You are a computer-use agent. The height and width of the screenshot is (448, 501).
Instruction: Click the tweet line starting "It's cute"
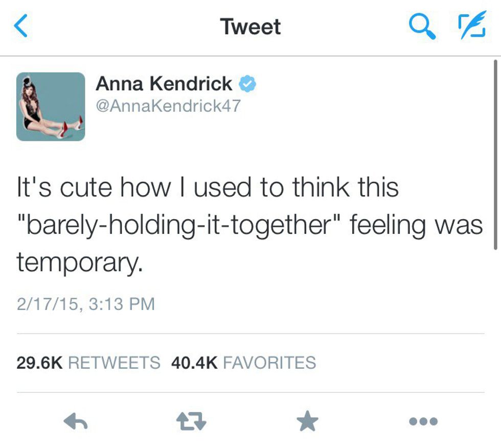click(207, 187)
